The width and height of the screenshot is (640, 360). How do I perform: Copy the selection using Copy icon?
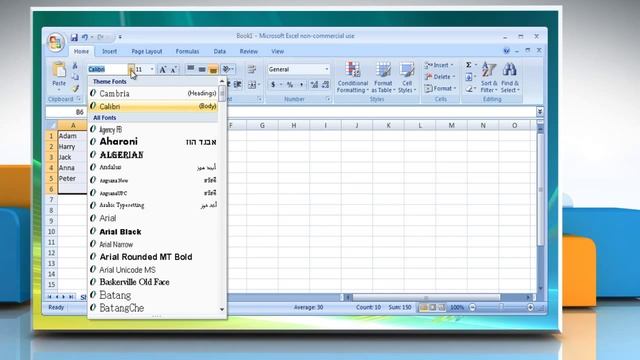click(75, 77)
